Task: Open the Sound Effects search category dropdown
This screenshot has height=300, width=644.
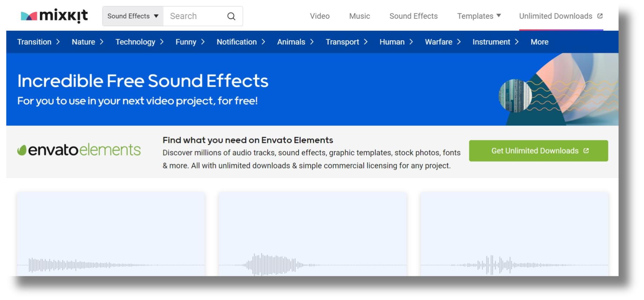Action: pos(133,16)
